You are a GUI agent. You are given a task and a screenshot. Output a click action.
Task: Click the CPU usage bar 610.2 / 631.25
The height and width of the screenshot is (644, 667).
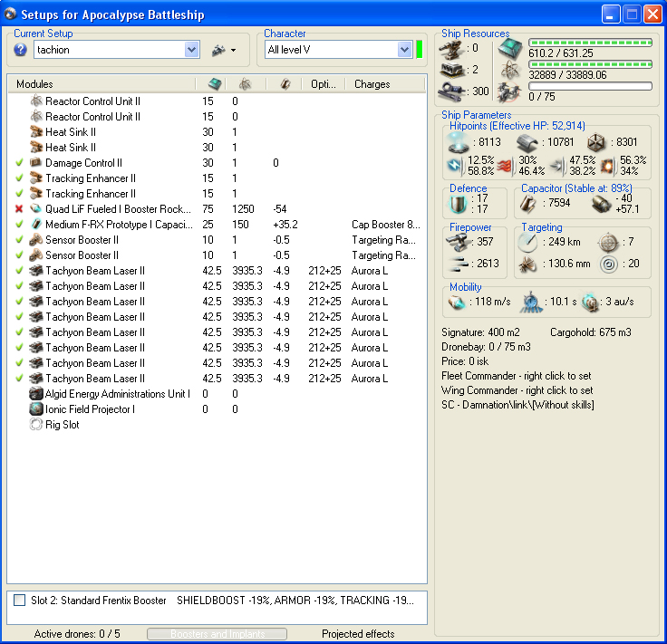(590, 43)
